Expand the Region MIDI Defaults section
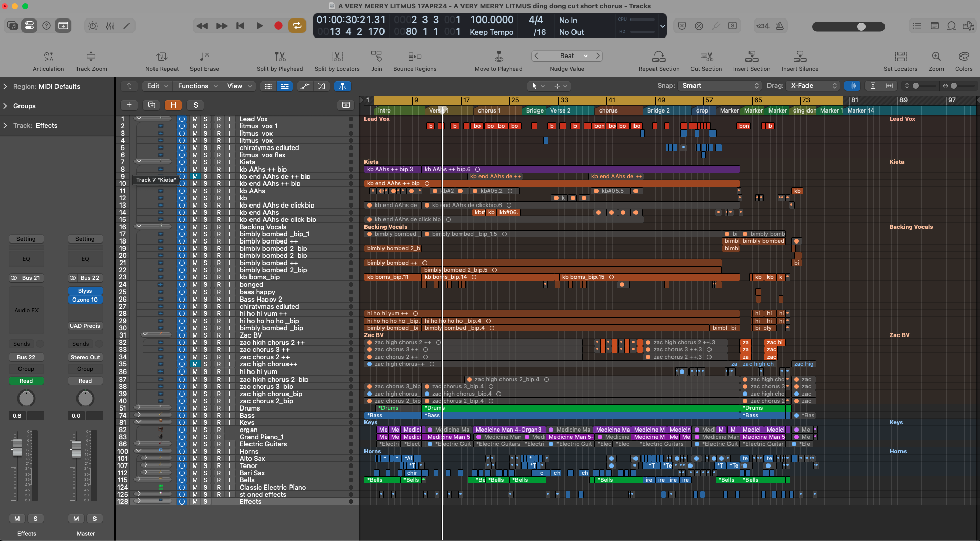 coord(5,87)
